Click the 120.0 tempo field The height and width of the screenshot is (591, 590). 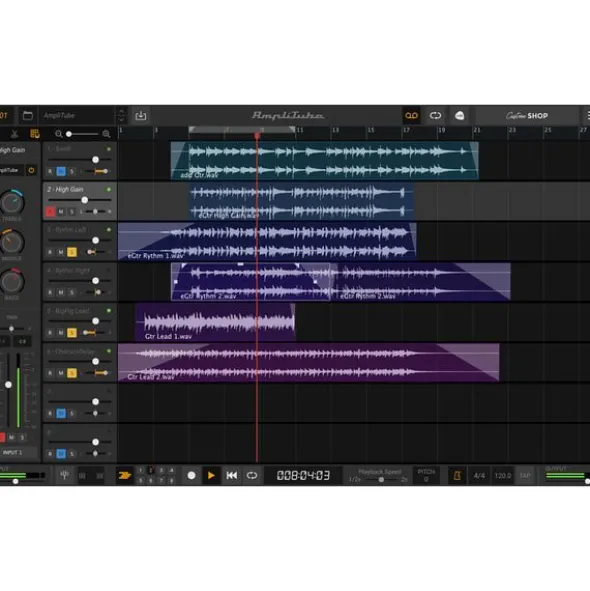(503, 476)
